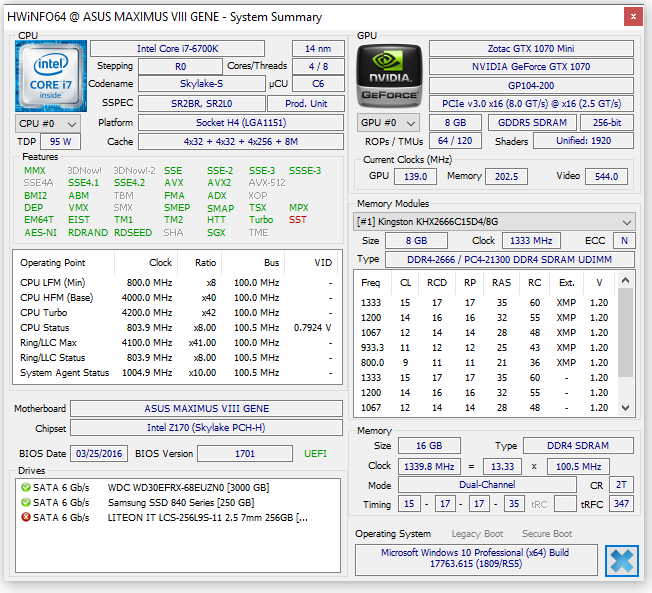Click the GP104-200 chip field
Screen dimensions: 652x593
tap(531, 86)
